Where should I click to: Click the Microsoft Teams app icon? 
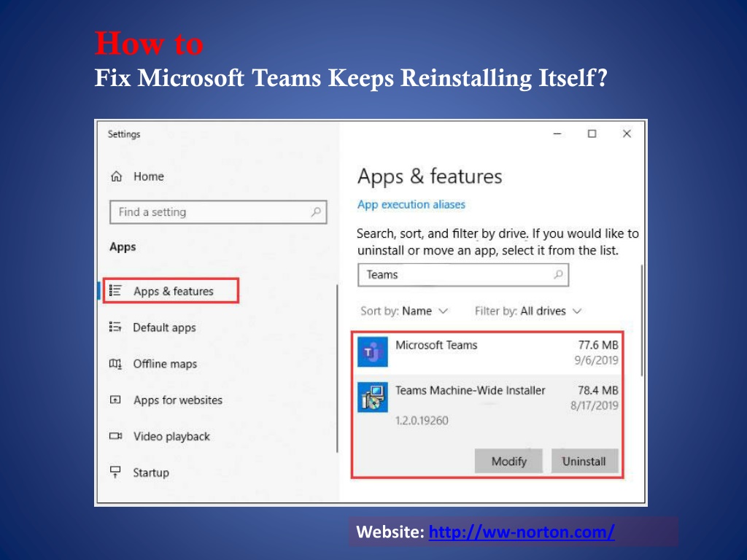pos(373,352)
